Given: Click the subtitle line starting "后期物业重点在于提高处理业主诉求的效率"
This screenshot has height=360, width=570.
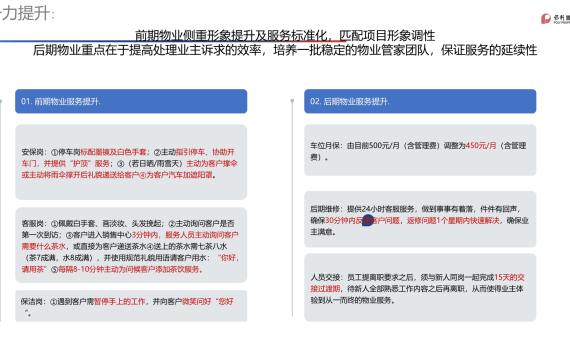Looking at the screenshot, I should [285, 50].
